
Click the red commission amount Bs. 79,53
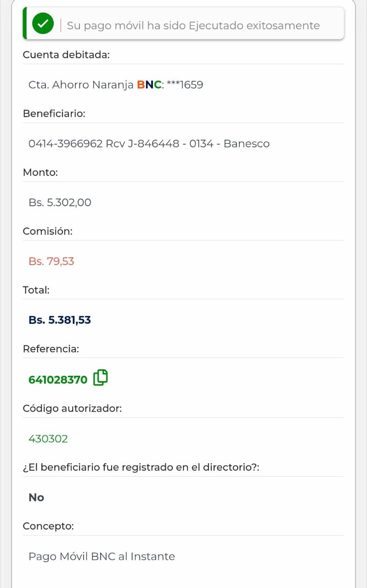51,261
